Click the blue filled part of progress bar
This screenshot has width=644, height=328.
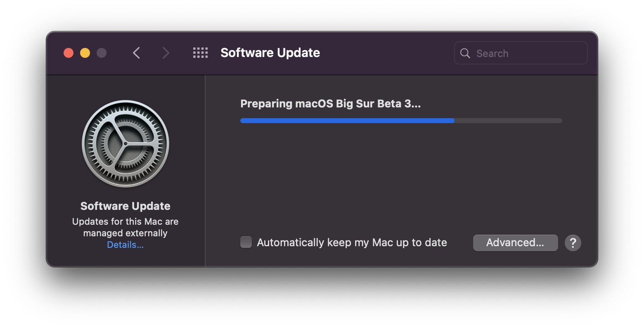pos(347,121)
